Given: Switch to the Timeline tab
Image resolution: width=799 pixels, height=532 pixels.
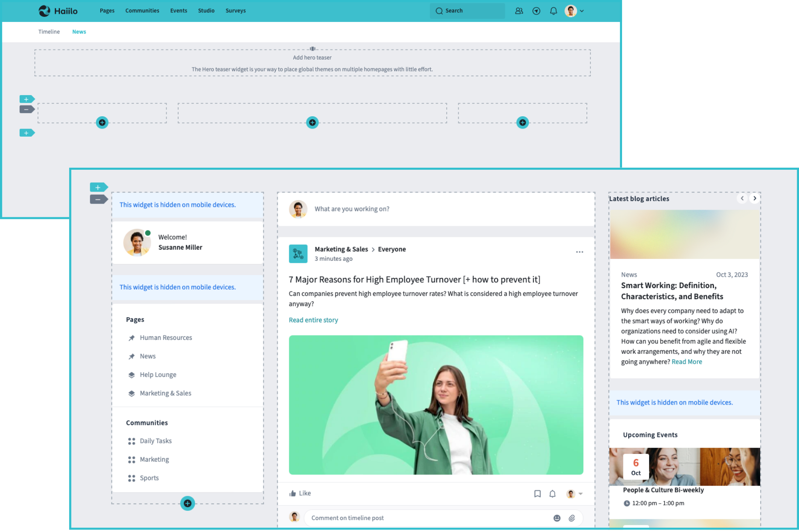Looking at the screenshot, I should coord(49,32).
